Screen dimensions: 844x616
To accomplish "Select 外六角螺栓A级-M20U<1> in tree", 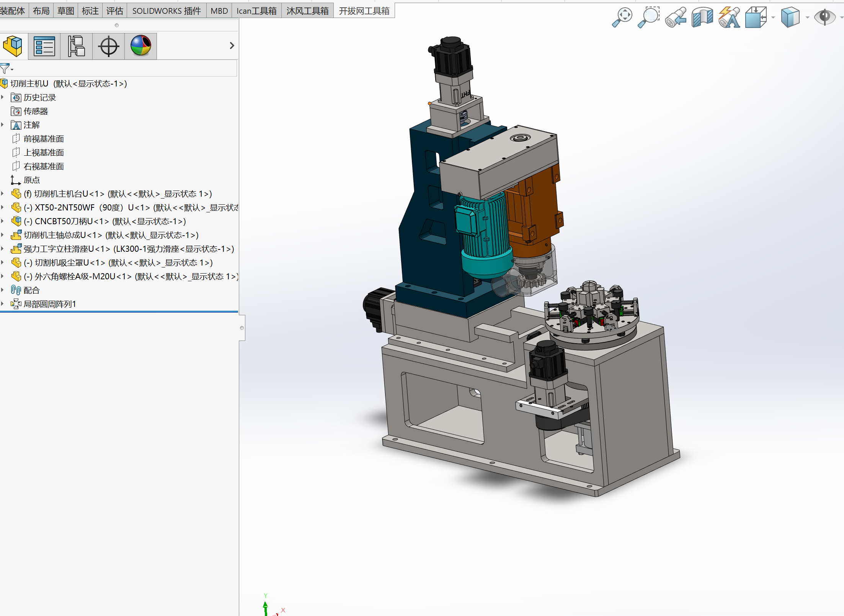I will pyautogui.click(x=131, y=277).
